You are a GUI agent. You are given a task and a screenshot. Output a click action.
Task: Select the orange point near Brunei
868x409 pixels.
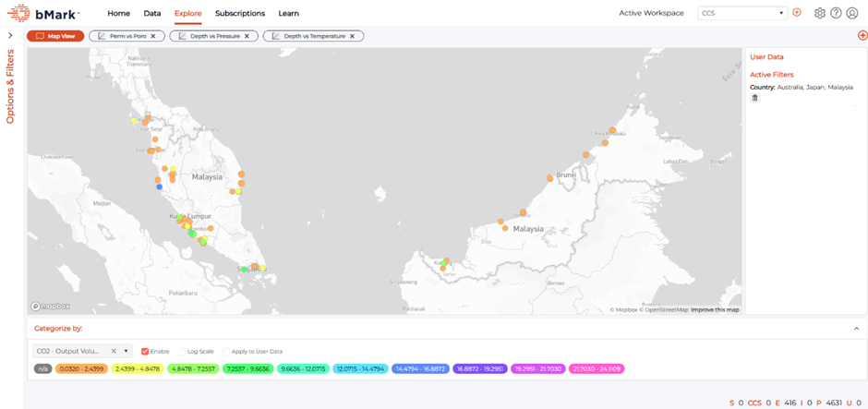(x=549, y=178)
